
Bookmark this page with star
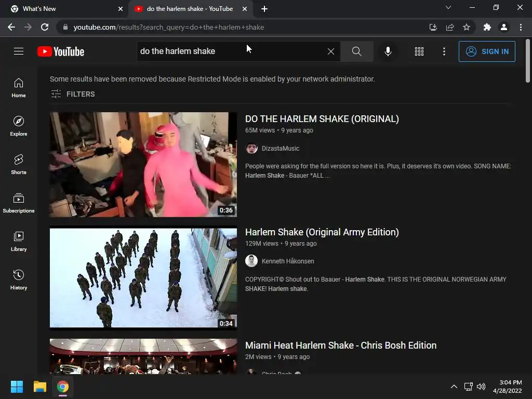pyautogui.click(x=467, y=27)
